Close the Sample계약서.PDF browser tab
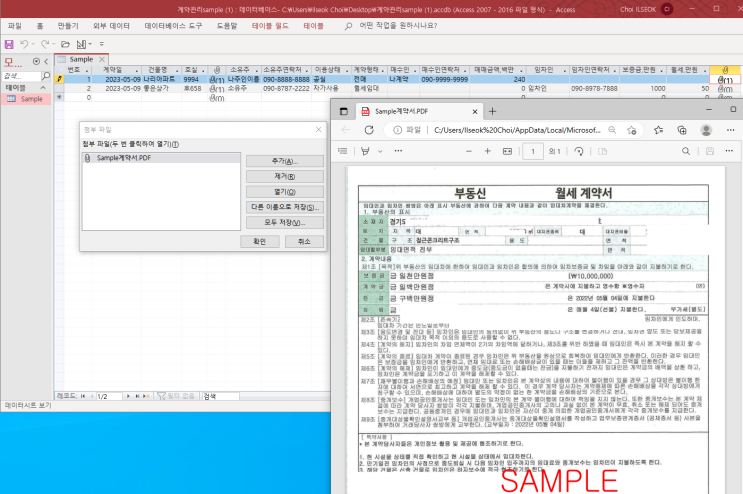 (x=475, y=111)
